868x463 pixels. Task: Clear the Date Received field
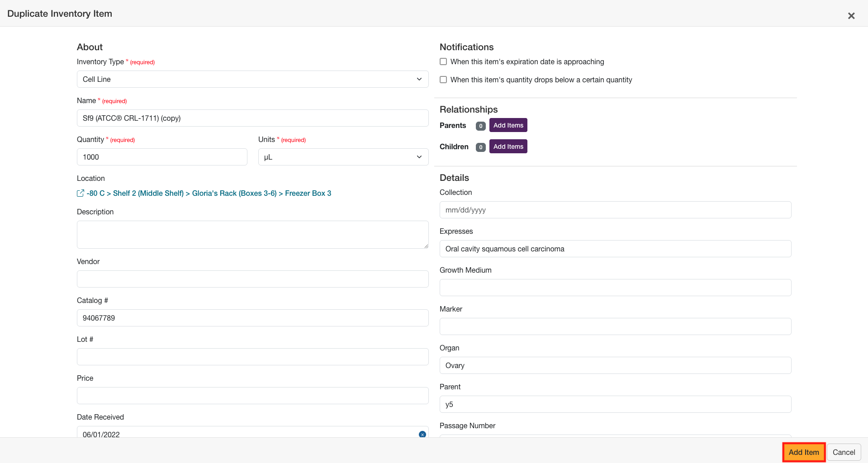pos(422,434)
